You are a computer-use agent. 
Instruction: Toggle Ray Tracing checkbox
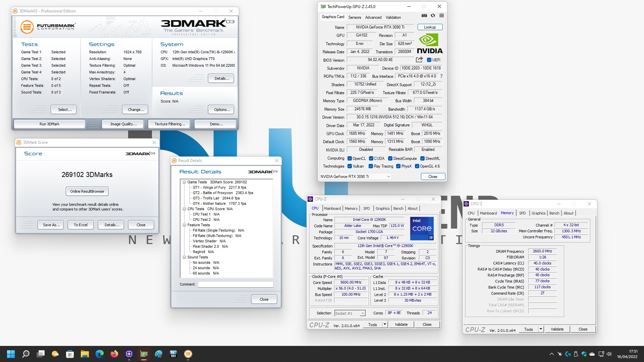(x=371, y=166)
